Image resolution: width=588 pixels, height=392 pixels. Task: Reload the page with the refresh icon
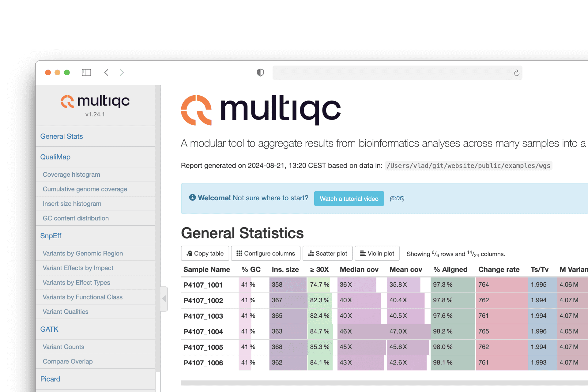tap(516, 73)
